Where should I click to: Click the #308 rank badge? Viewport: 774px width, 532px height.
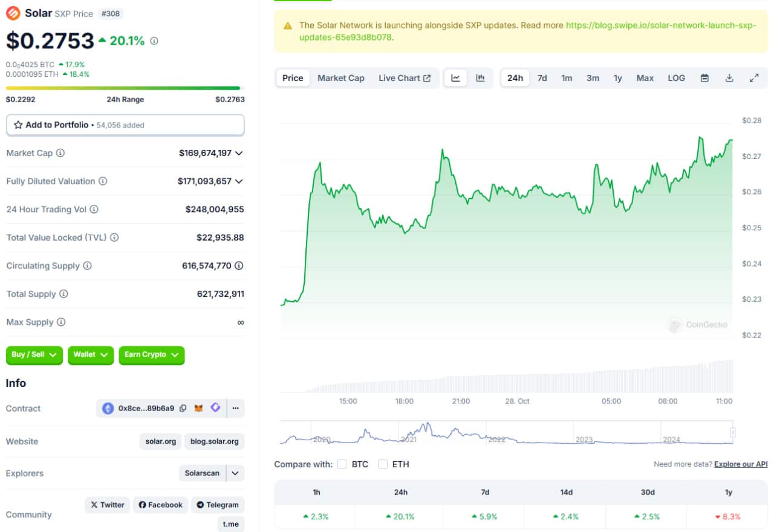[111, 13]
